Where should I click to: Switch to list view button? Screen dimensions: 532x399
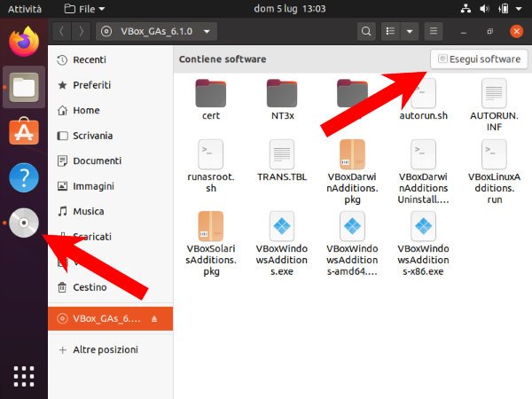(x=390, y=32)
